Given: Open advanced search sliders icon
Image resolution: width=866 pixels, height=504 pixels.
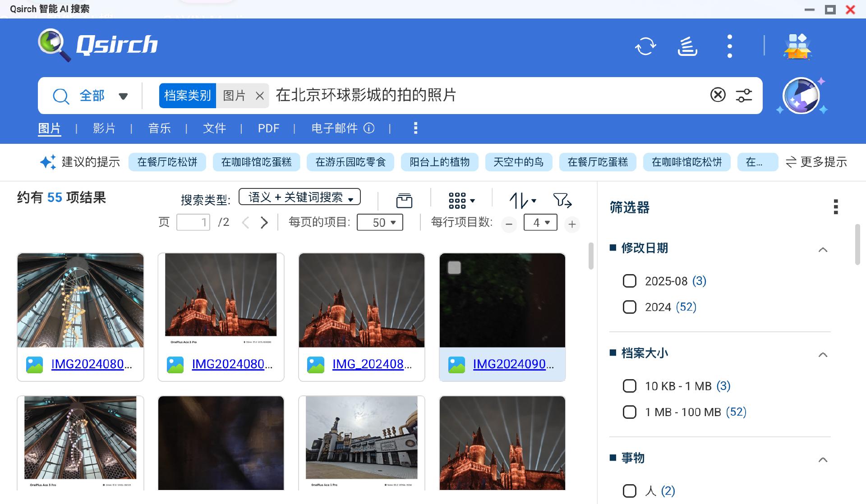Looking at the screenshot, I should point(744,95).
